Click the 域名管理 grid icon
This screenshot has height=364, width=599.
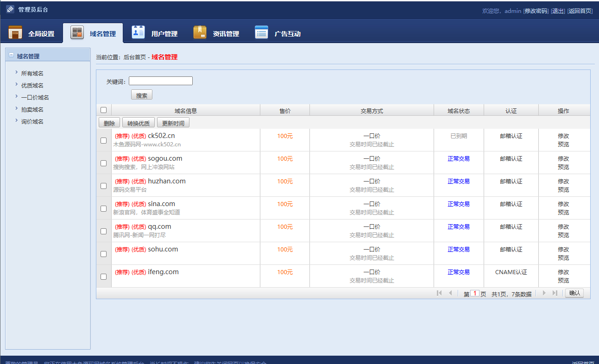click(x=77, y=32)
